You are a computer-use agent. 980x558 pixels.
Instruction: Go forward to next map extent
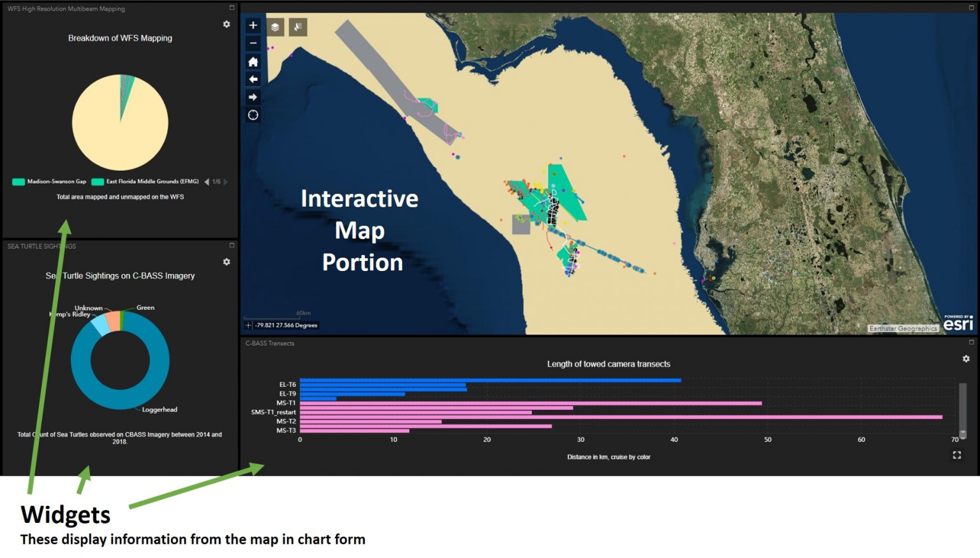(253, 97)
